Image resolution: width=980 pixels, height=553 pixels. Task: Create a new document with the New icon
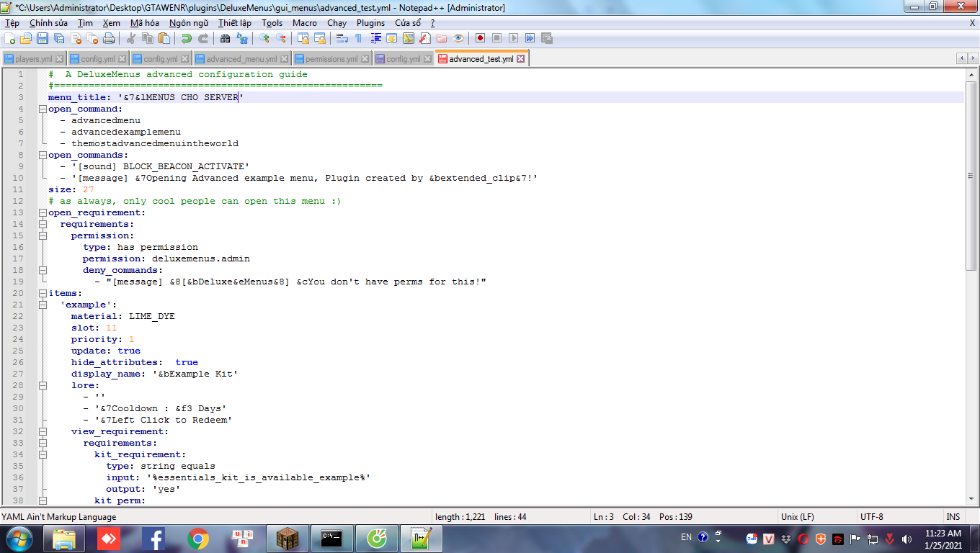pos(9,38)
